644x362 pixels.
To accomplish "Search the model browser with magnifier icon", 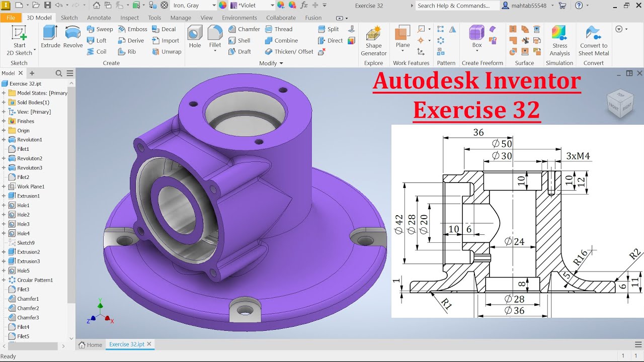I will (59, 73).
